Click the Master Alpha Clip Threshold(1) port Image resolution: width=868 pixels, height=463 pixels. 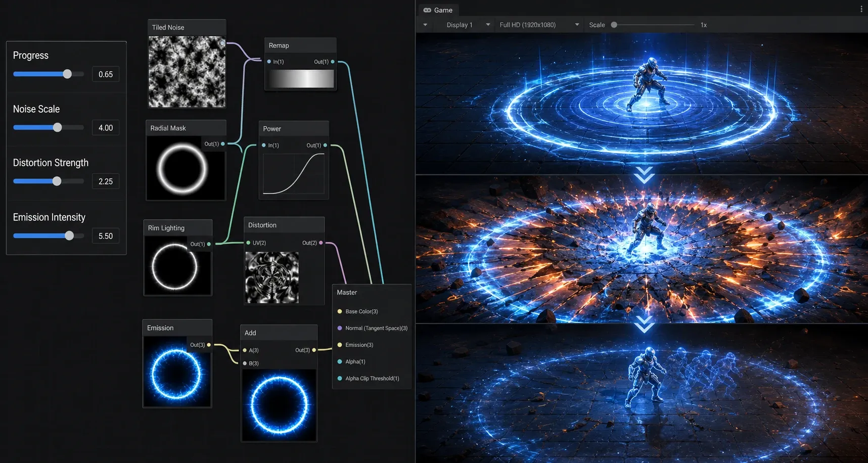point(340,379)
